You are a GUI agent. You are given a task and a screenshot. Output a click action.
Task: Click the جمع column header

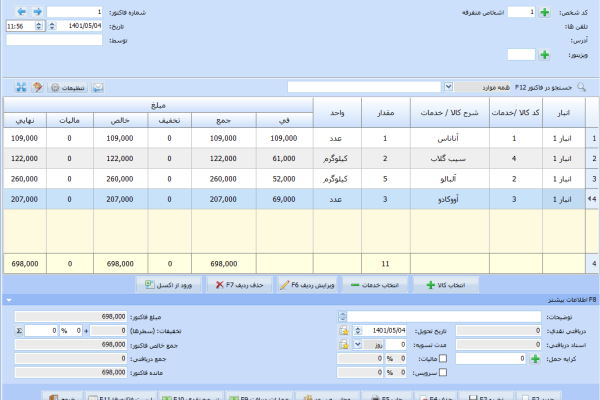[x=223, y=120]
